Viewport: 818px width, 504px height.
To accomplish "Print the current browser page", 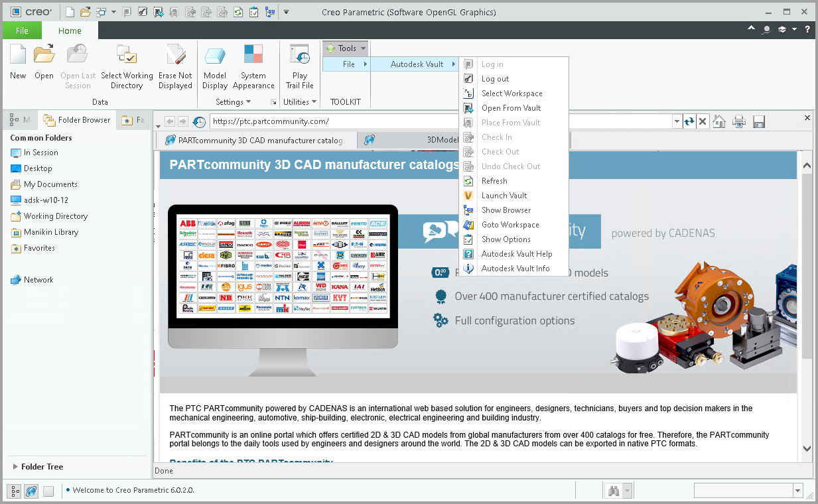I will tap(739, 121).
